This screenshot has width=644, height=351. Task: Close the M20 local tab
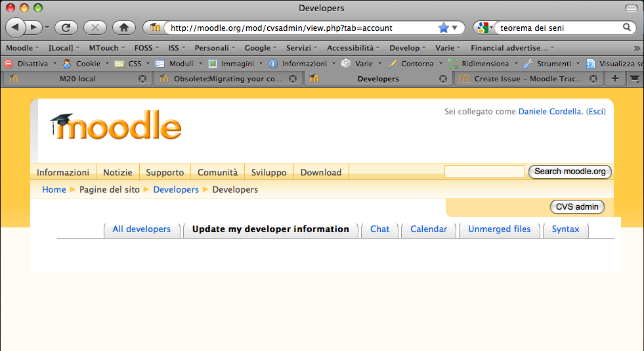(142, 79)
